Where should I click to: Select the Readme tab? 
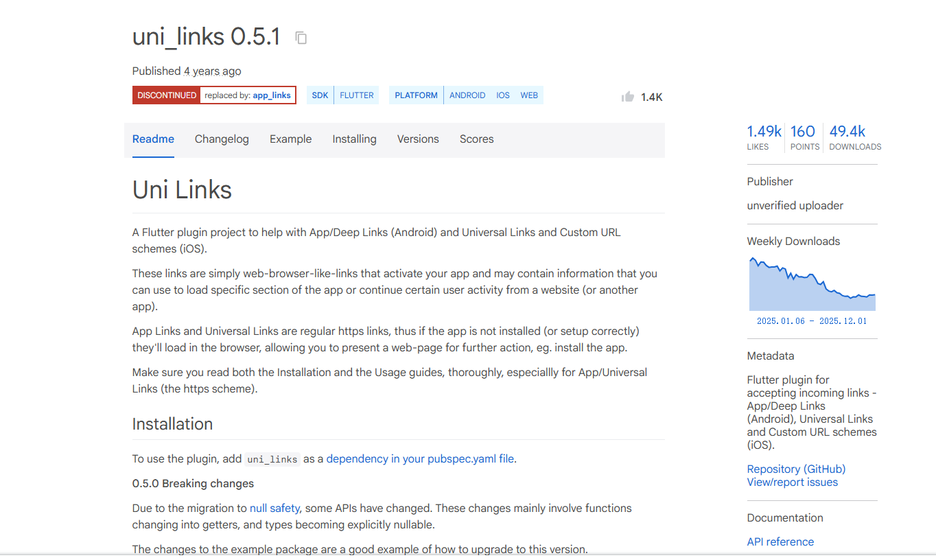(x=153, y=139)
